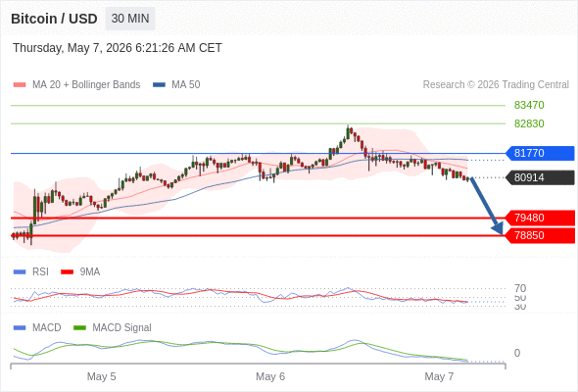The image size is (578, 392).
Task: Click the red 9MA legend marker
Action: (67, 272)
